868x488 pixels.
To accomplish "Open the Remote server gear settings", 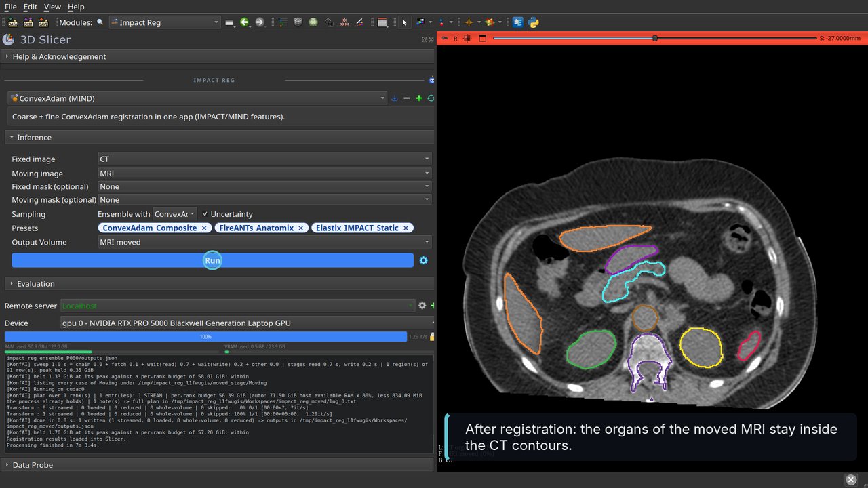I will 422,306.
